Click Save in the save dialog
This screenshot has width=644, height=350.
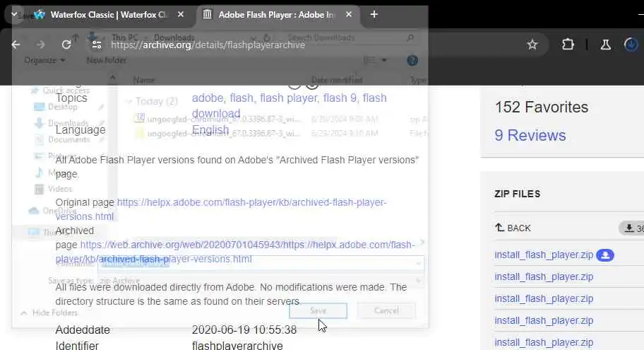318,310
